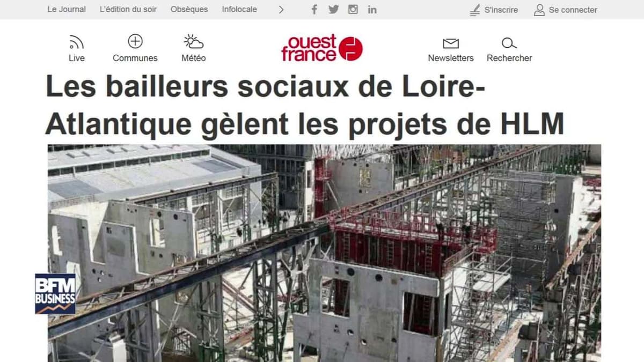The image size is (644, 362).
Task: Click the construction site article photo
Action: click(x=324, y=253)
